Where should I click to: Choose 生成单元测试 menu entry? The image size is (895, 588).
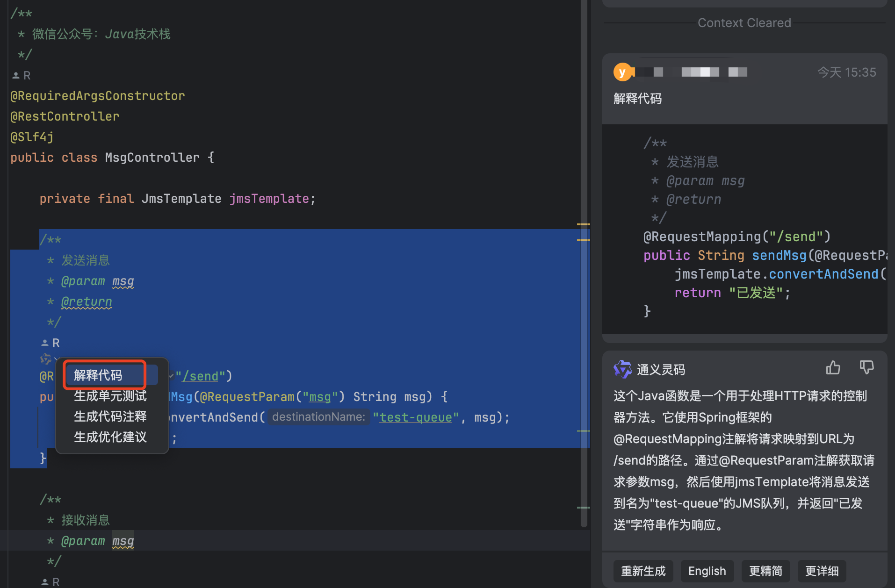110,396
